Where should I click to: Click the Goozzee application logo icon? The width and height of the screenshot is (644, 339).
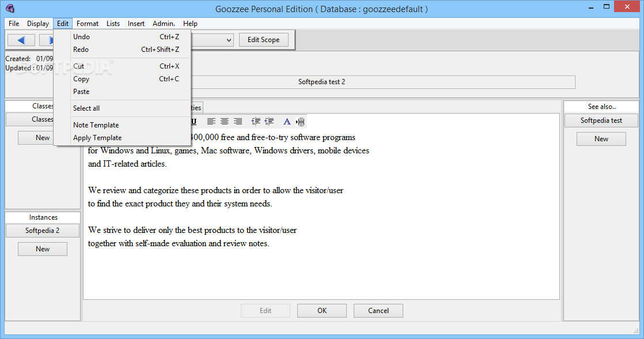10,8
